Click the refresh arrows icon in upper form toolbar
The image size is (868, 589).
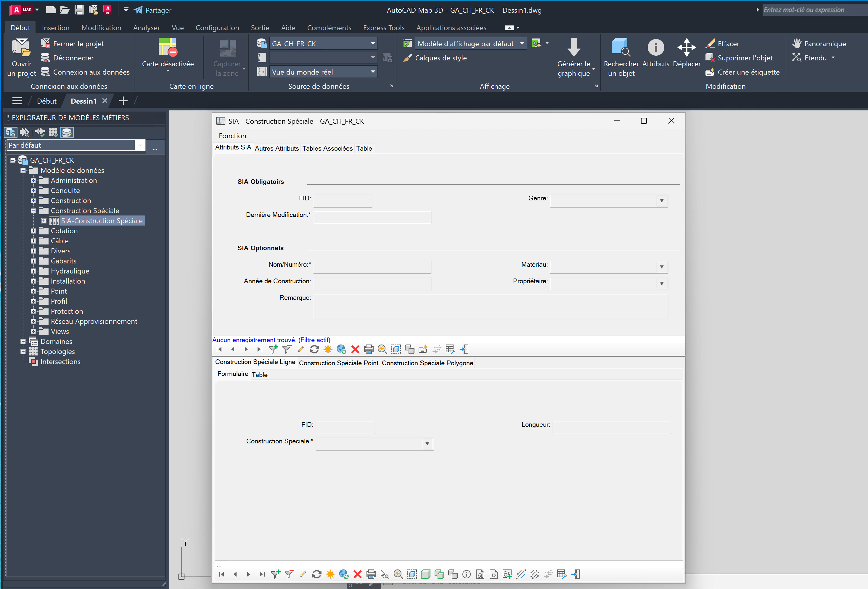pyautogui.click(x=314, y=349)
